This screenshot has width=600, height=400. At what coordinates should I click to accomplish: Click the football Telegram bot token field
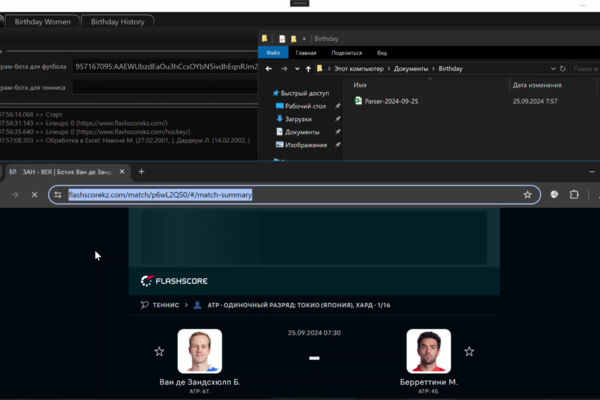[166, 67]
